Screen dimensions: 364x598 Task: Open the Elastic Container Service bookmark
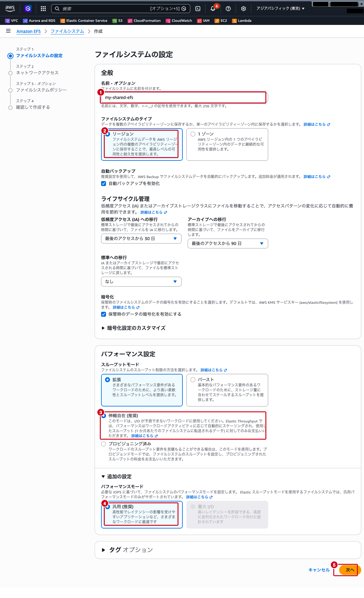pos(84,21)
